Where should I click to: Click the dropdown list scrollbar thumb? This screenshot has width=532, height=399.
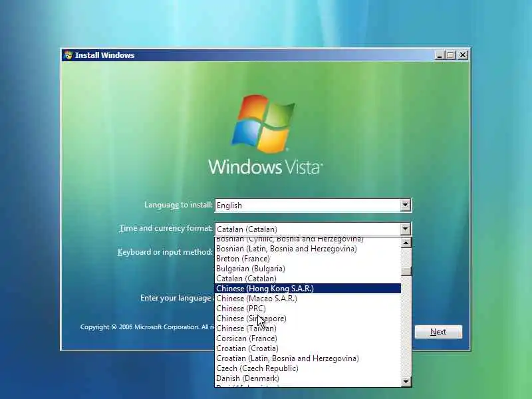coord(406,271)
